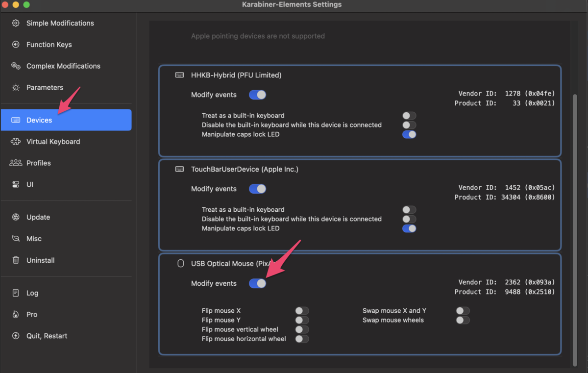Toggle Modify events for TouchBarUserDevice
This screenshot has width=588, height=373.
pyautogui.click(x=258, y=189)
